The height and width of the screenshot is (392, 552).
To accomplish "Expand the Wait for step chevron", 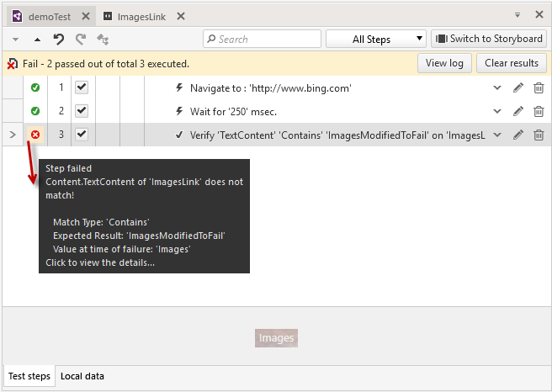I will pyautogui.click(x=497, y=111).
